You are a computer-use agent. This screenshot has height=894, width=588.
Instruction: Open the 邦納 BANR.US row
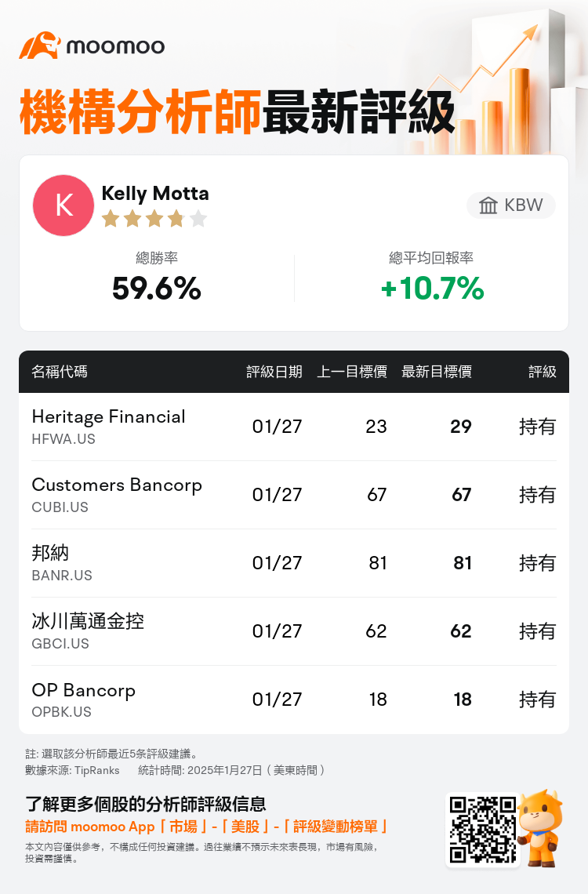tap(294, 563)
